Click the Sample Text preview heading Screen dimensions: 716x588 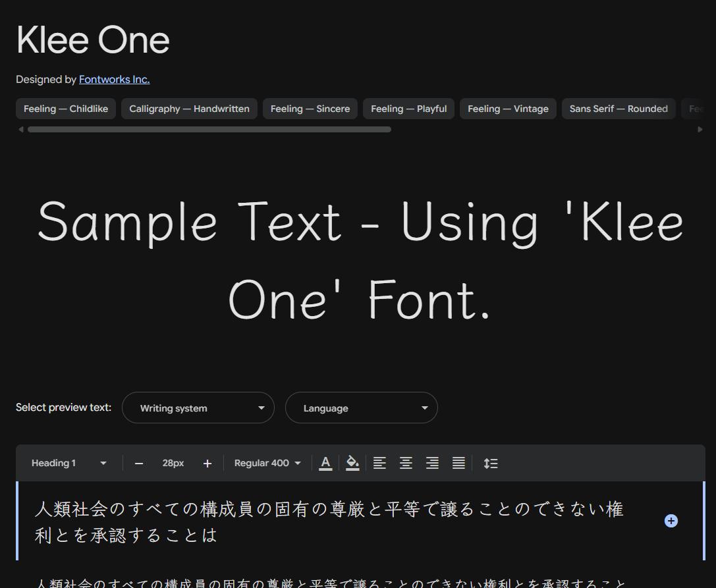pos(360,260)
